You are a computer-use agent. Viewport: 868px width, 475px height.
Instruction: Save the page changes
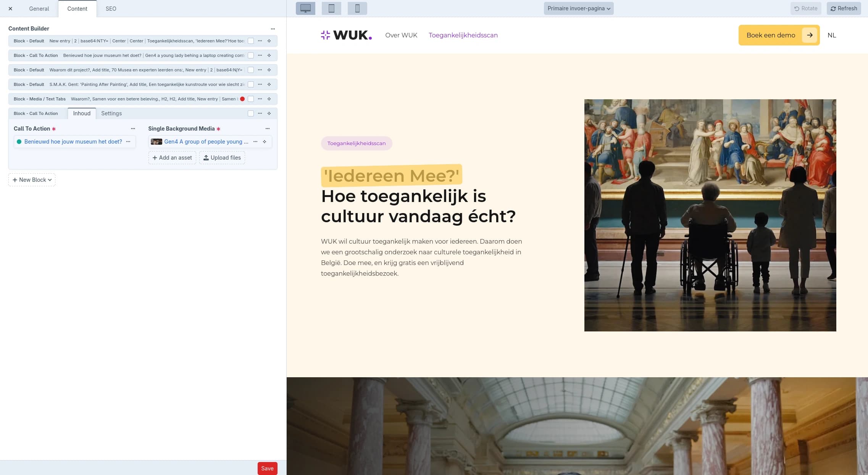(x=267, y=468)
